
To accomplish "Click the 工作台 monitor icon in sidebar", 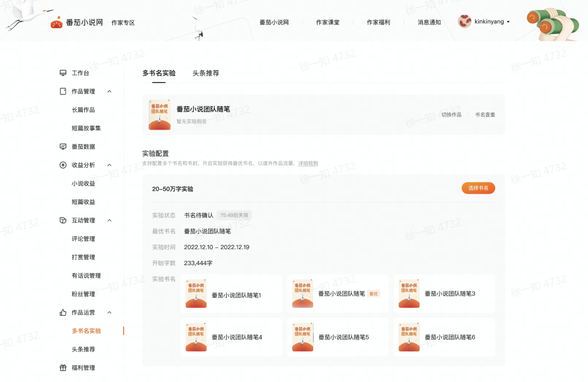I will click(x=63, y=73).
